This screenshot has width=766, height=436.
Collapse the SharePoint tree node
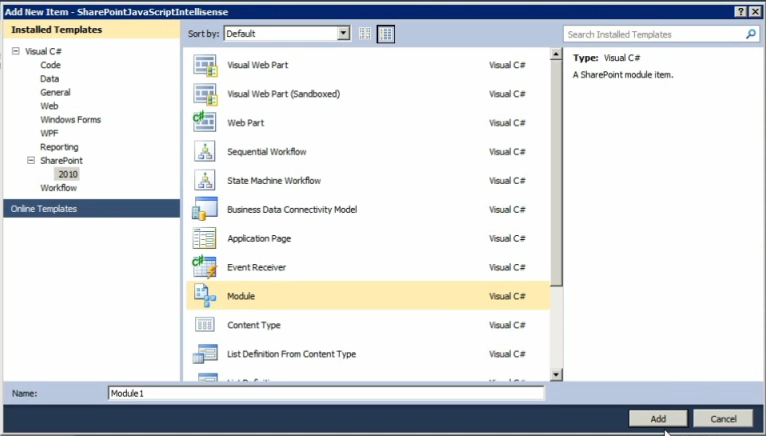pyautogui.click(x=31, y=160)
